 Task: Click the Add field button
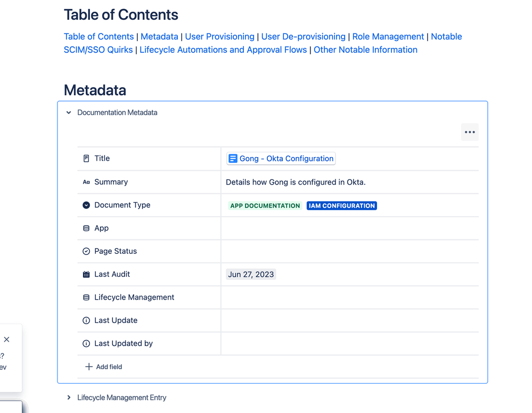pyautogui.click(x=103, y=367)
